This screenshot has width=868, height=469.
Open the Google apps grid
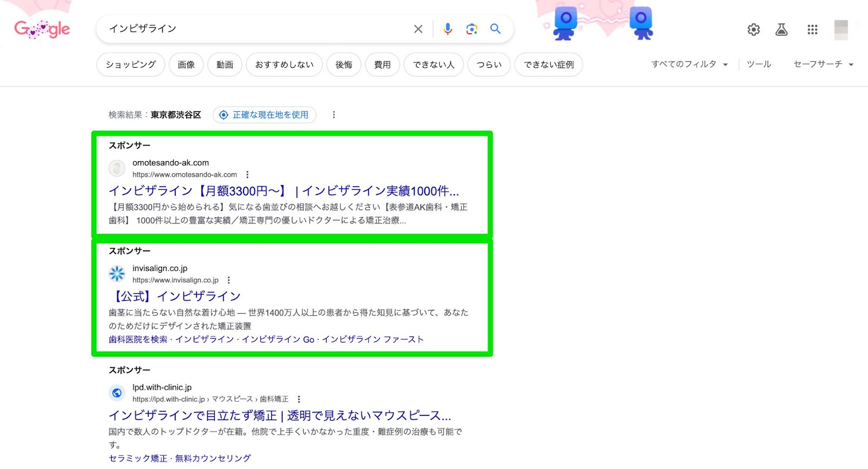point(812,29)
